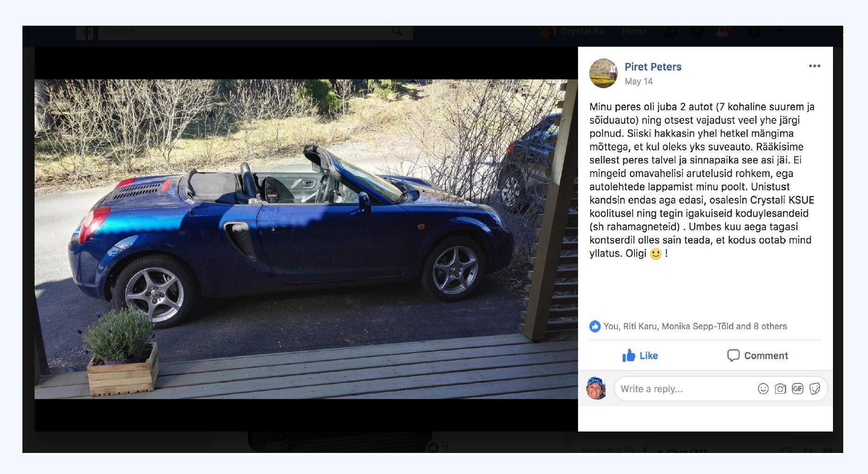Go to Home in the top bar
This screenshot has width=868, height=474.
pos(634,31)
